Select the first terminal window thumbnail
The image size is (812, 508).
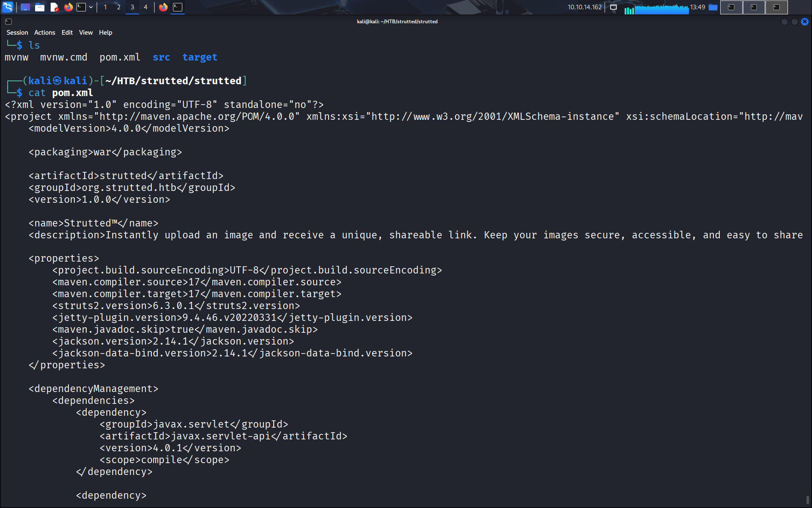point(731,7)
